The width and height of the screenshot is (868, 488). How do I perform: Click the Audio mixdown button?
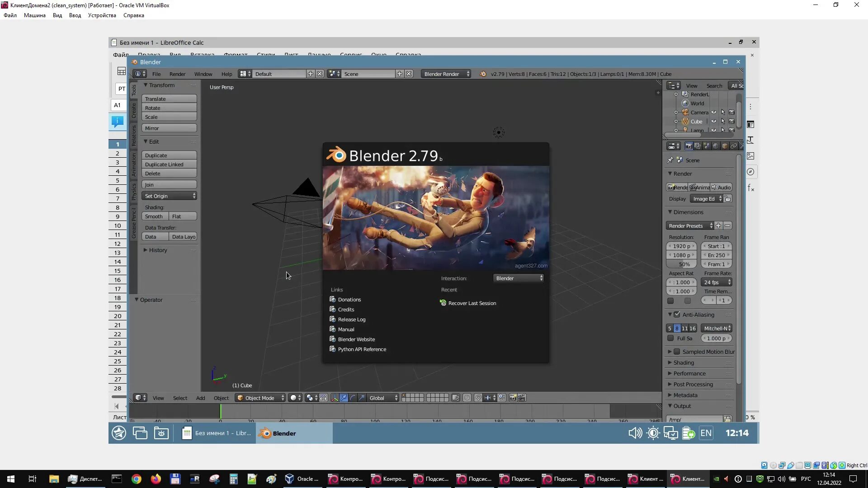[x=722, y=187]
